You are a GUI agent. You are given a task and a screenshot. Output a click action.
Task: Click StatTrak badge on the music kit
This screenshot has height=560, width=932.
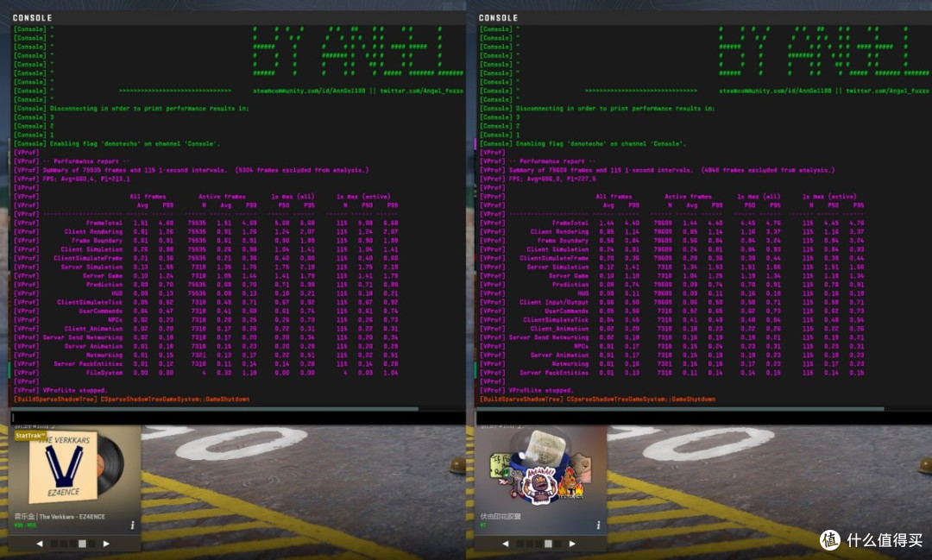coord(29,435)
